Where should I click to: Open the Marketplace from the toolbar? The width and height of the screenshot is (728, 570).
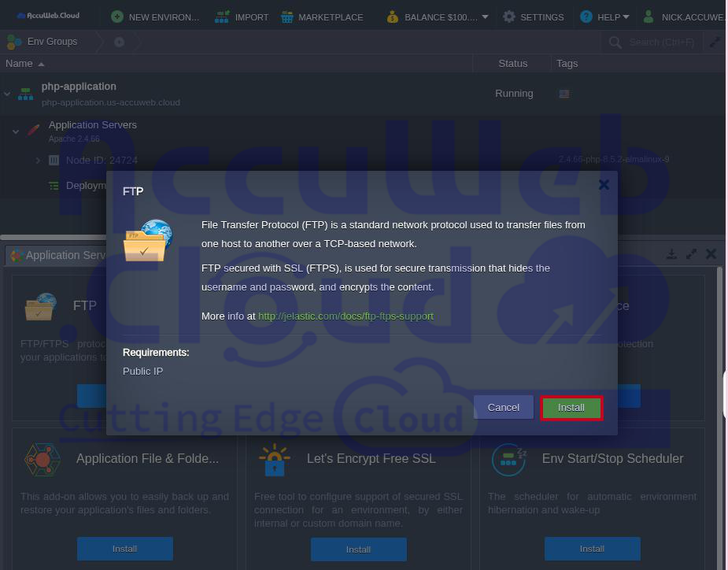point(322,17)
